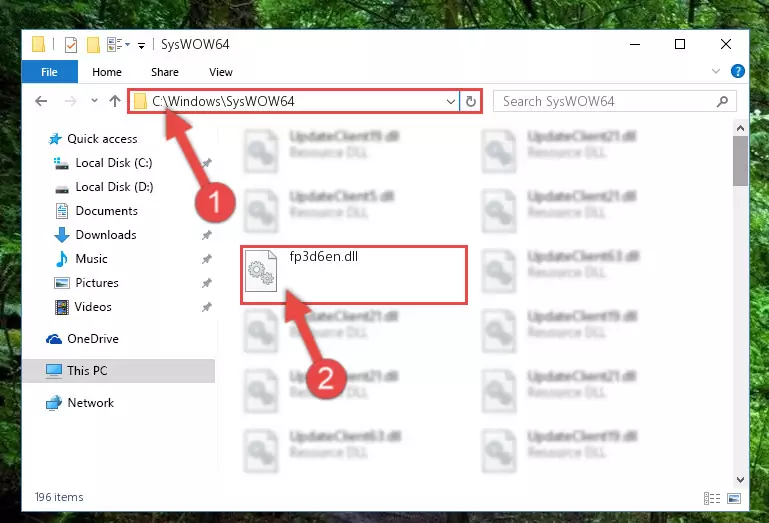Click the Documents page icon
This screenshot has width=769, height=523.
[62, 211]
